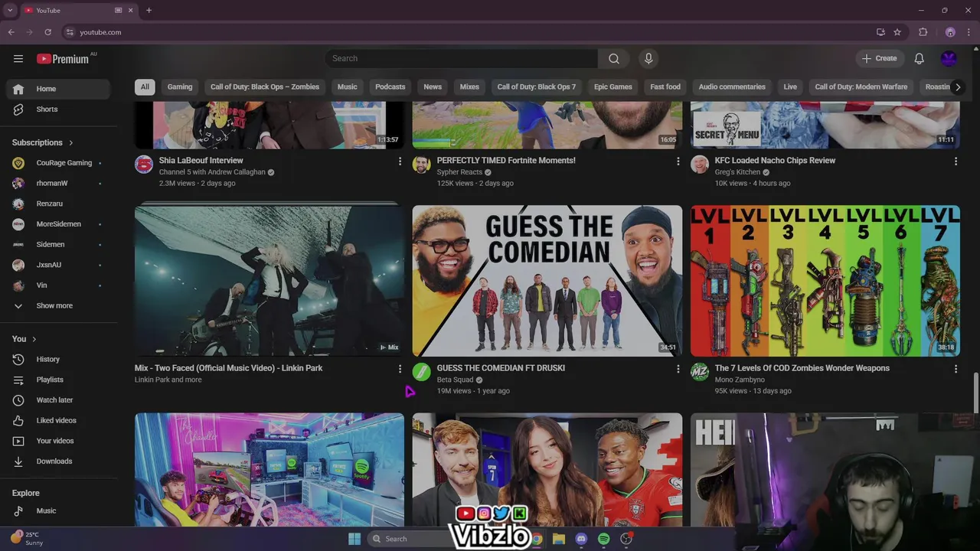Select the News filter chip

pos(433,86)
